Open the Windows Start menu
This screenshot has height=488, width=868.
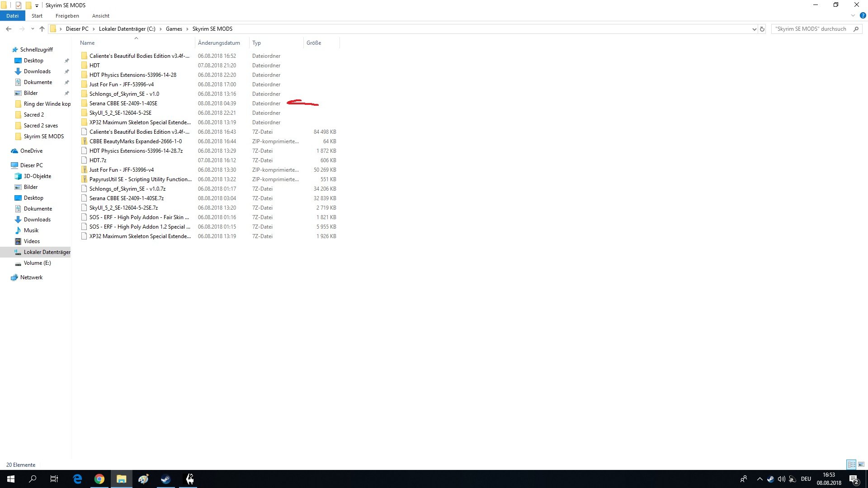coord(11,479)
